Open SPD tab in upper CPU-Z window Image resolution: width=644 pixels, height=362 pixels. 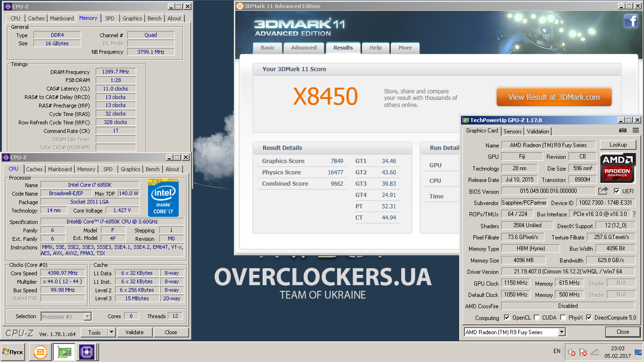(x=109, y=18)
